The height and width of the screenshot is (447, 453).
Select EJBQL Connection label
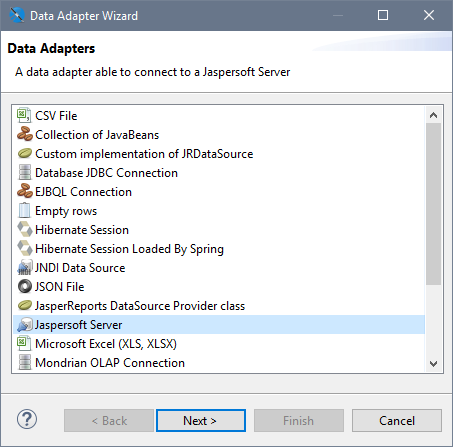[x=83, y=192]
